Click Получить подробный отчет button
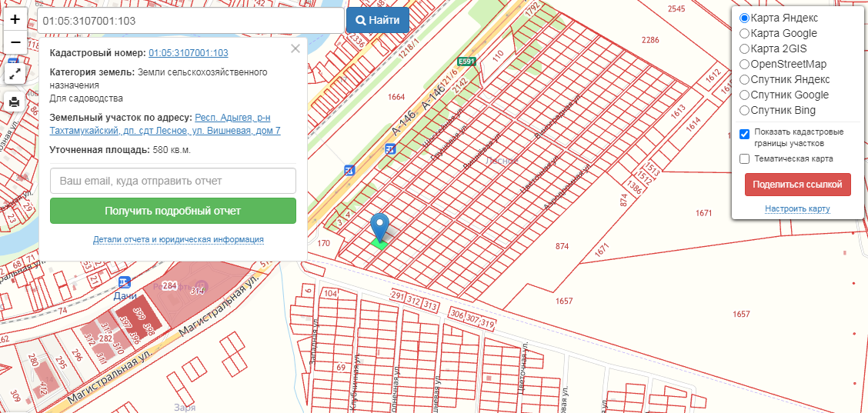The image size is (868, 413). 172,211
